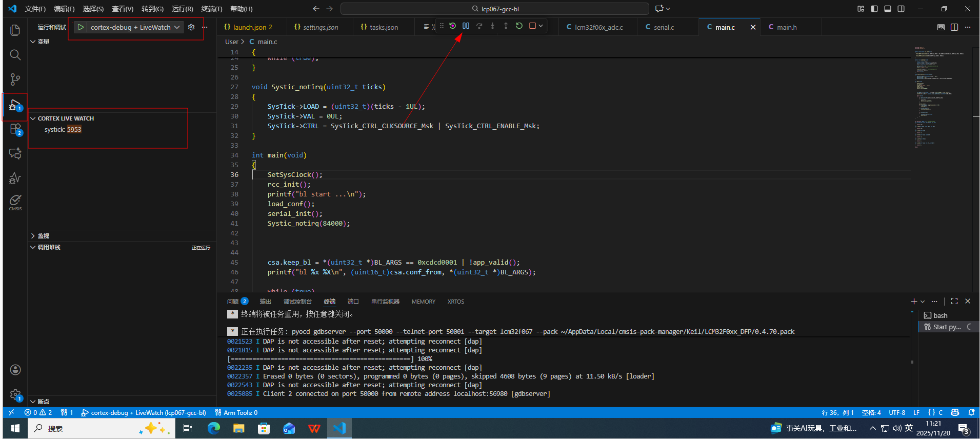Open the Search view in activity bar
Screen dimensions: 980x439
coord(15,55)
